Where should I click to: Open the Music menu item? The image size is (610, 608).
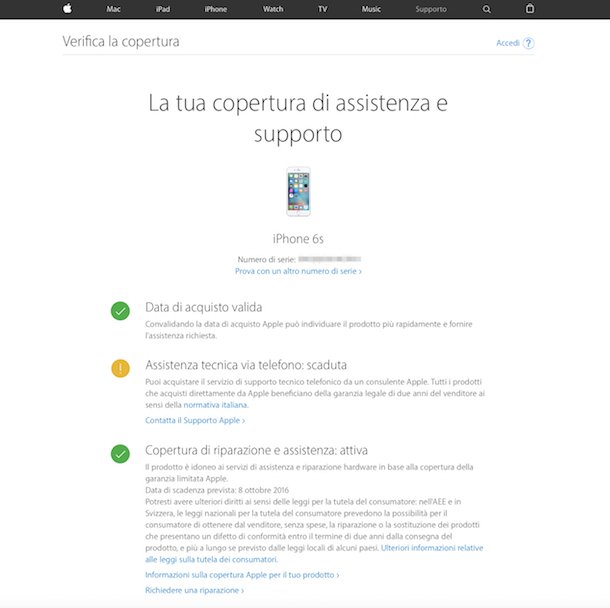[x=371, y=9]
